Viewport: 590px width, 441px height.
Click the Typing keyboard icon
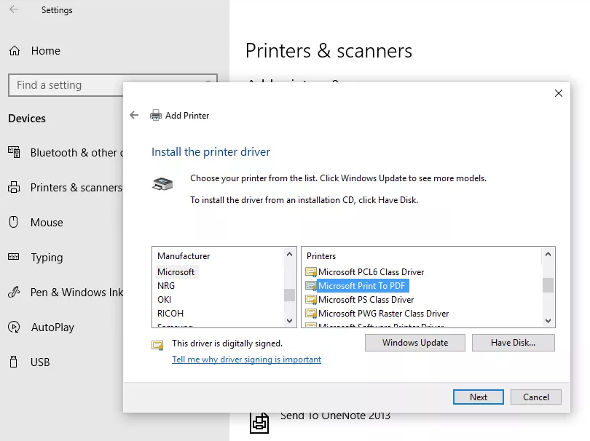click(14, 257)
